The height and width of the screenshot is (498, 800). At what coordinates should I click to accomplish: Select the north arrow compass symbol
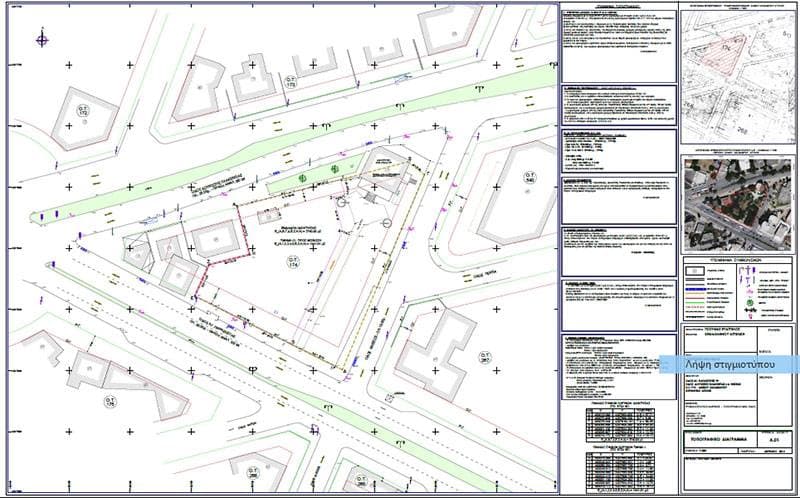[42, 39]
